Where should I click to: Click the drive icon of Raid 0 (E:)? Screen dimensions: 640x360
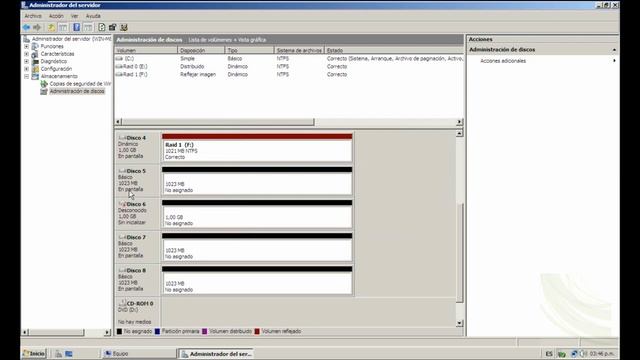point(119,67)
